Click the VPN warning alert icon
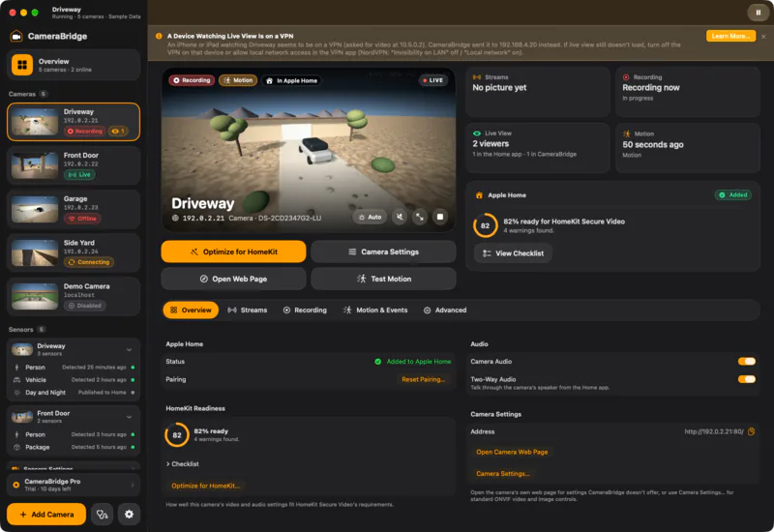 point(159,36)
